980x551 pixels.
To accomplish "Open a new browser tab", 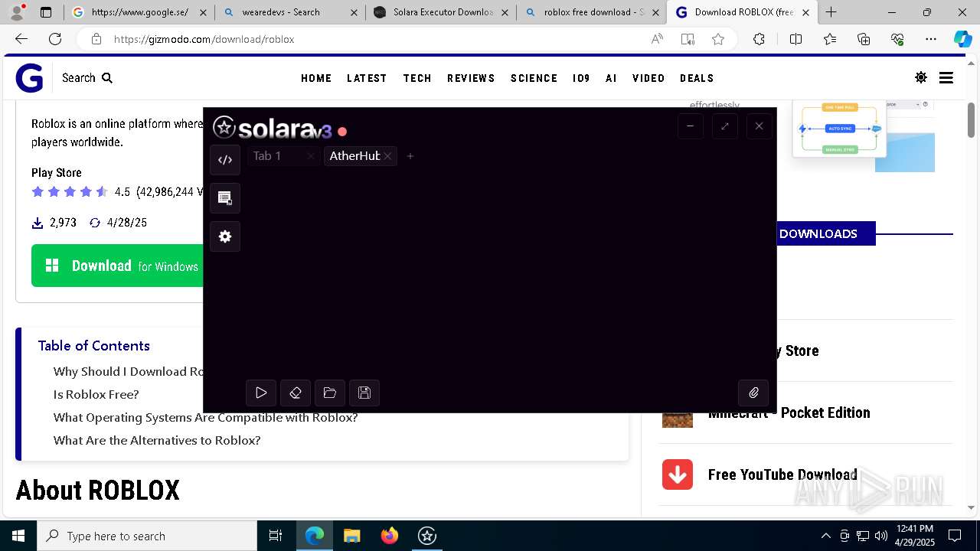I will pyautogui.click(x=831, y=12).
